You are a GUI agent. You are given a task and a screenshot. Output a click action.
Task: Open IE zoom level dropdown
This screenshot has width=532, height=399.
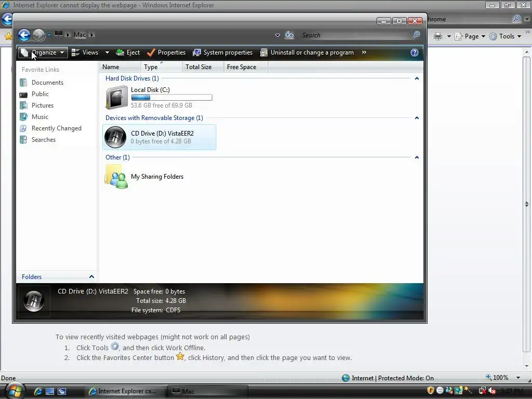point(518,378)
